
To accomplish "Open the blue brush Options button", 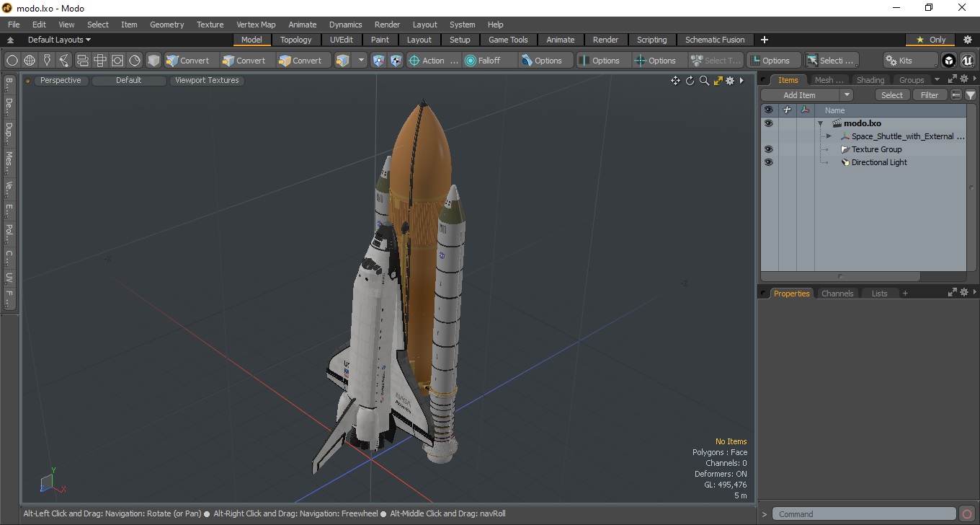I will 546,61.
